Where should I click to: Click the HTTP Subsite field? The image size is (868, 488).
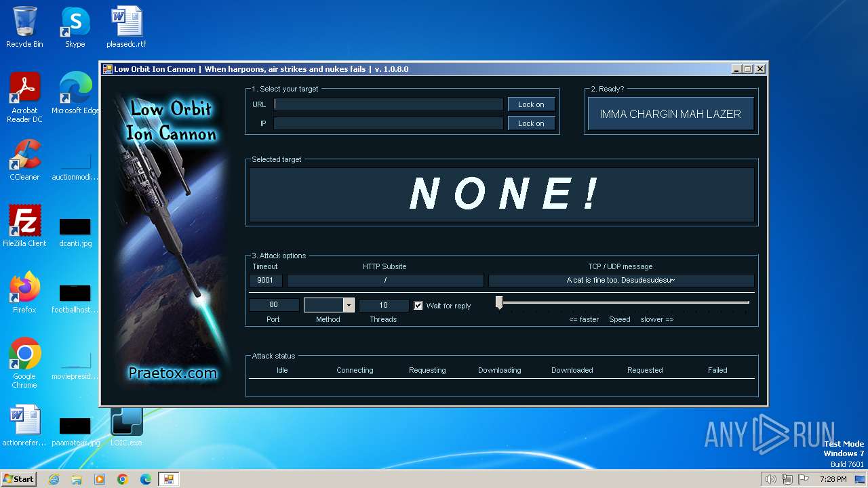point(385,281)
